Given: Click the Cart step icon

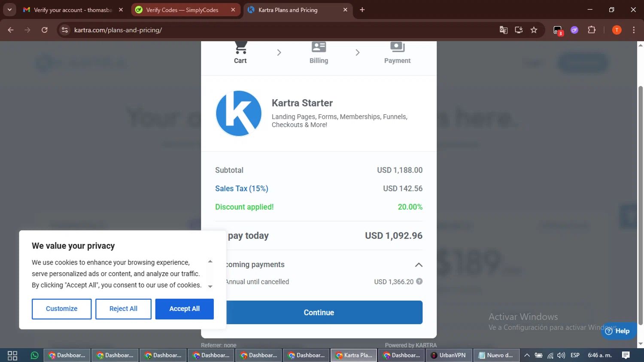Looking at the screenshot, I should tap(240, 47).
